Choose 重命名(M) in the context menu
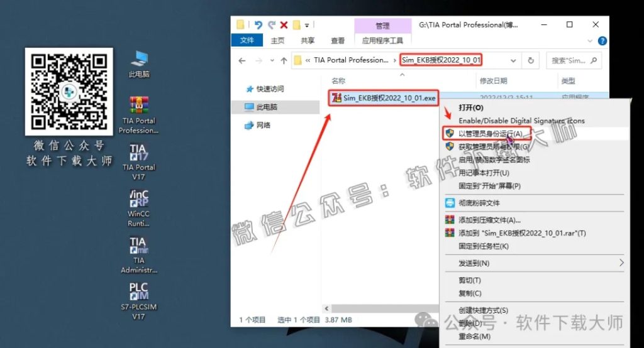The width and height of the screenshot is (644, 348). pos(474,337)
